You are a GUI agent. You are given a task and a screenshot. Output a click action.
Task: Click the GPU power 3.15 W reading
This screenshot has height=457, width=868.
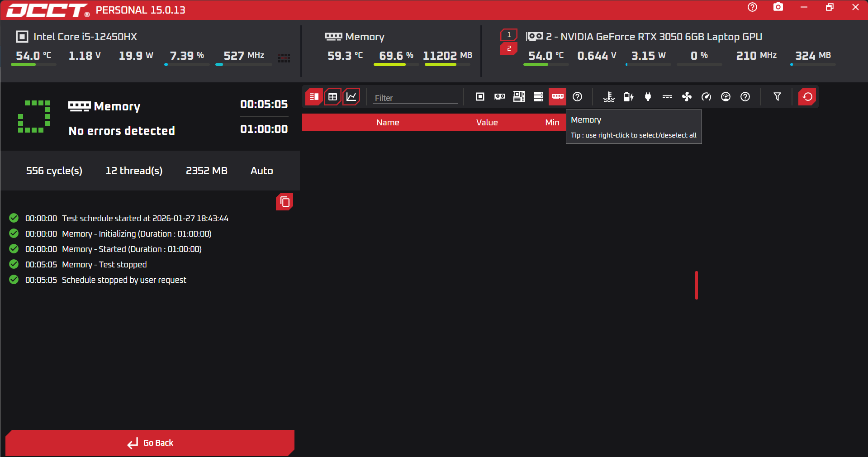(x=648, y=56)
